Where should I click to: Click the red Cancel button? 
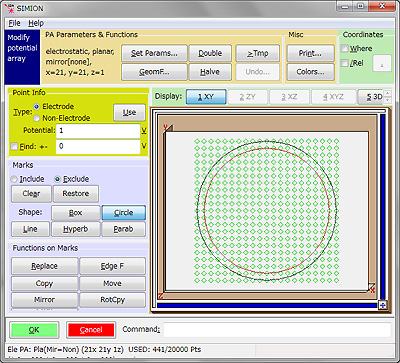[x=91, y=330]
